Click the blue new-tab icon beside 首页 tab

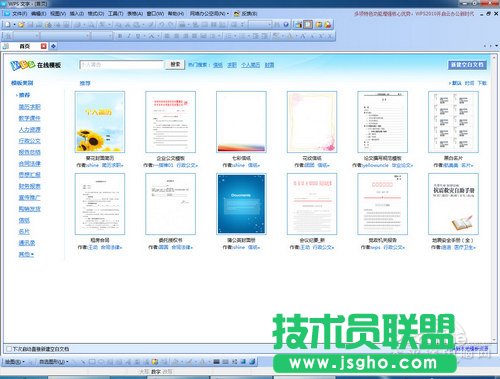pyautogui.click(x=53, y=46)
